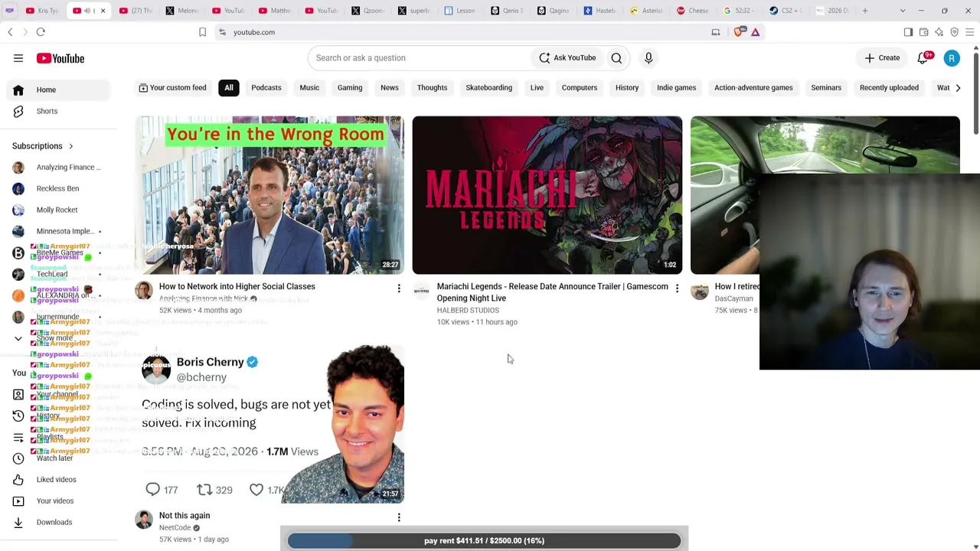Select the Music chip

309,88
